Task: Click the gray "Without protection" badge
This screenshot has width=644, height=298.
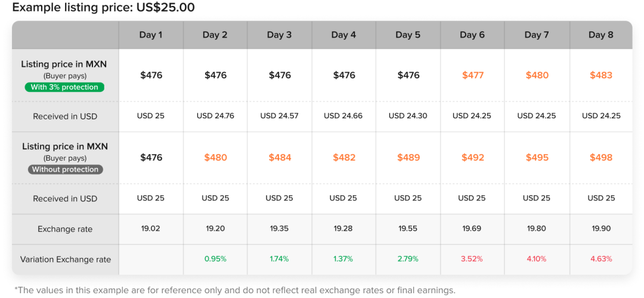Action: 65,170
